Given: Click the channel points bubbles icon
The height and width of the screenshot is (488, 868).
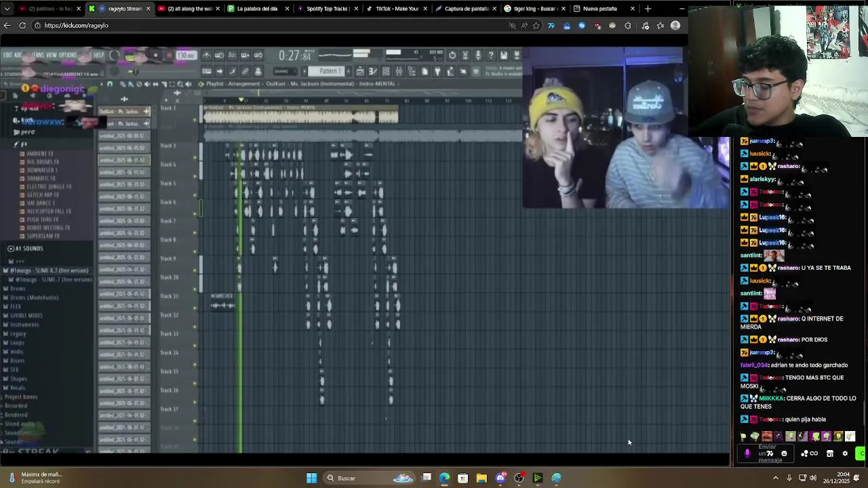Looking at the screenshot, I should (x=804, y=453).
